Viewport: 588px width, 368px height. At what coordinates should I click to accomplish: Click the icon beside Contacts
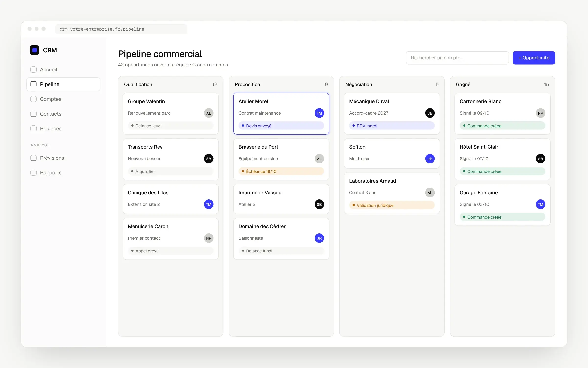34,114
